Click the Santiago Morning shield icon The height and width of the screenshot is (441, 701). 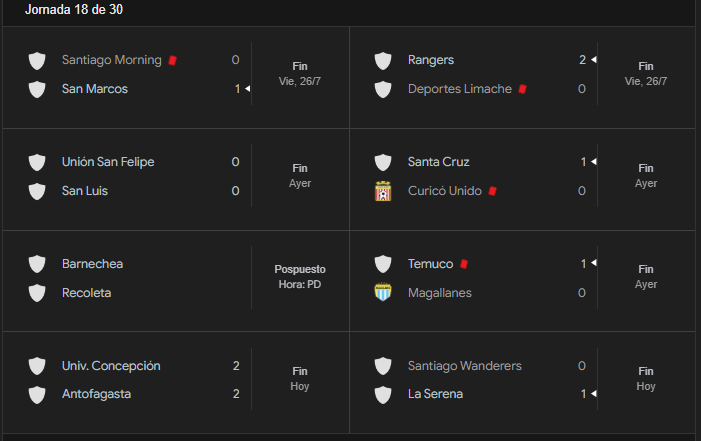[x=37, y=60]
